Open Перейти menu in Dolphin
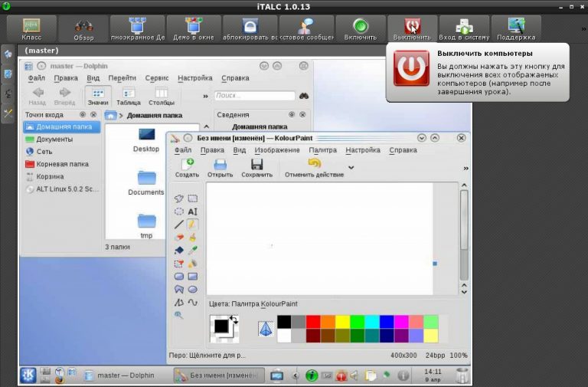588x387 pixels. (122, 78)
